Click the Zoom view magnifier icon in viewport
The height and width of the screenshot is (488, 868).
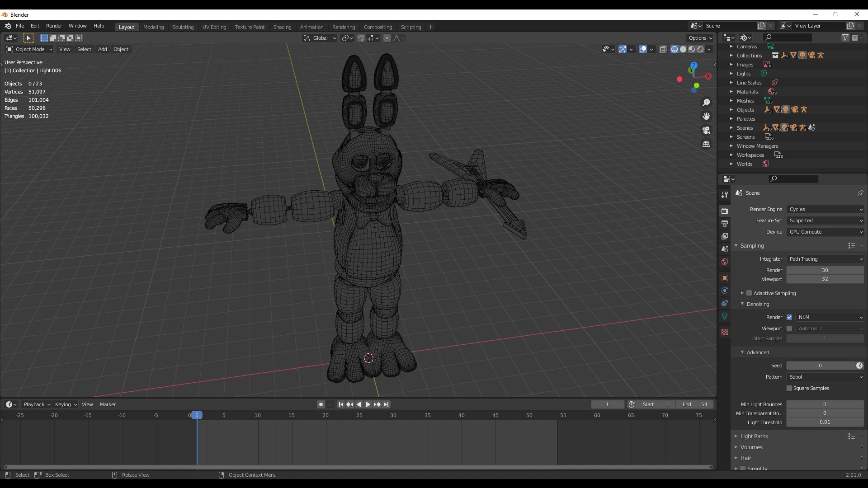(x=706, y=103)
